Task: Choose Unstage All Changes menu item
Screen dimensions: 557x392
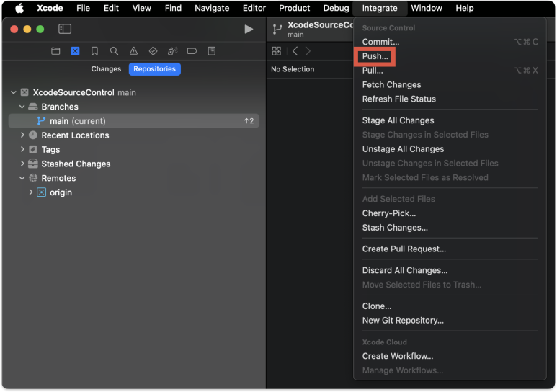Action: [x=450, y=149]
